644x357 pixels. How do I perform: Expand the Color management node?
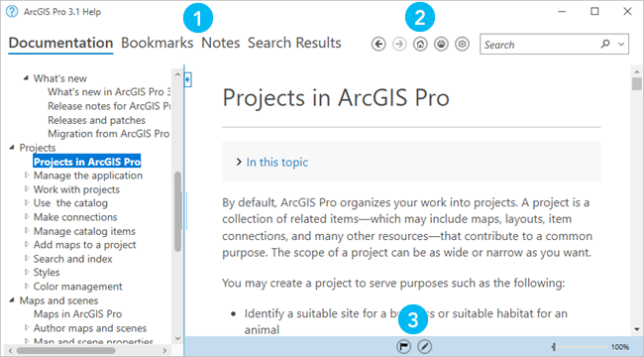[27, 286]
